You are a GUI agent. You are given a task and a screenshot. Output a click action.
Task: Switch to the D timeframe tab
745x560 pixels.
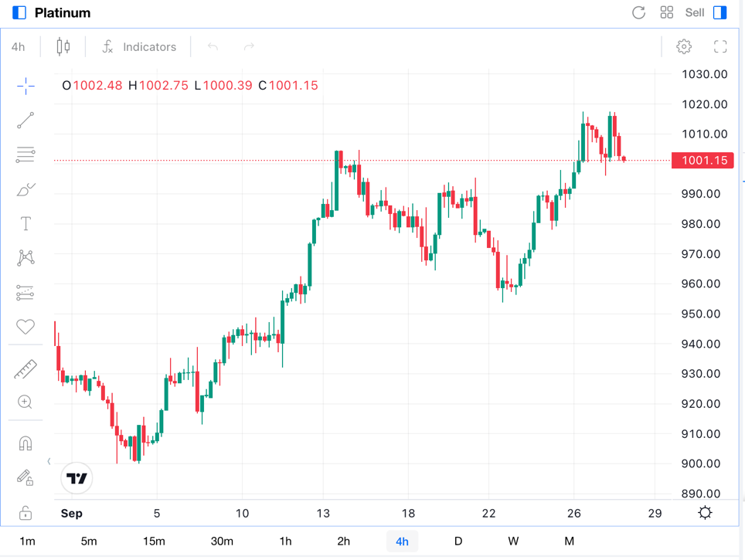tap(458, 541)
